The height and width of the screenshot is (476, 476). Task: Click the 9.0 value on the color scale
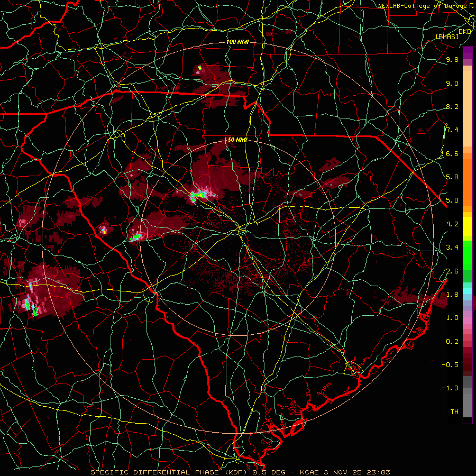coord(452,83)
